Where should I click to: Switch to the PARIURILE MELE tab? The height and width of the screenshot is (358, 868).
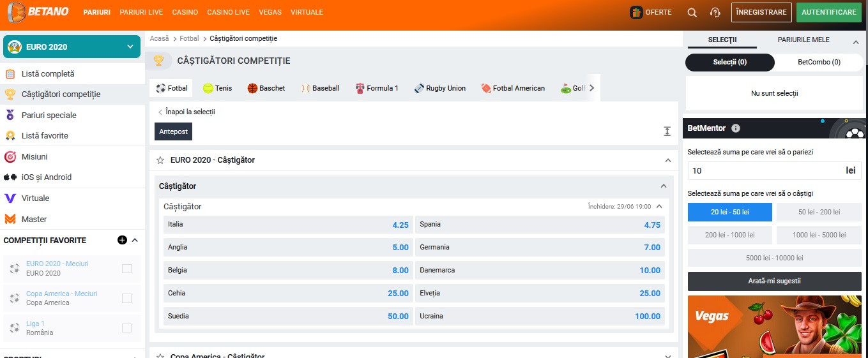pos(803,40)
